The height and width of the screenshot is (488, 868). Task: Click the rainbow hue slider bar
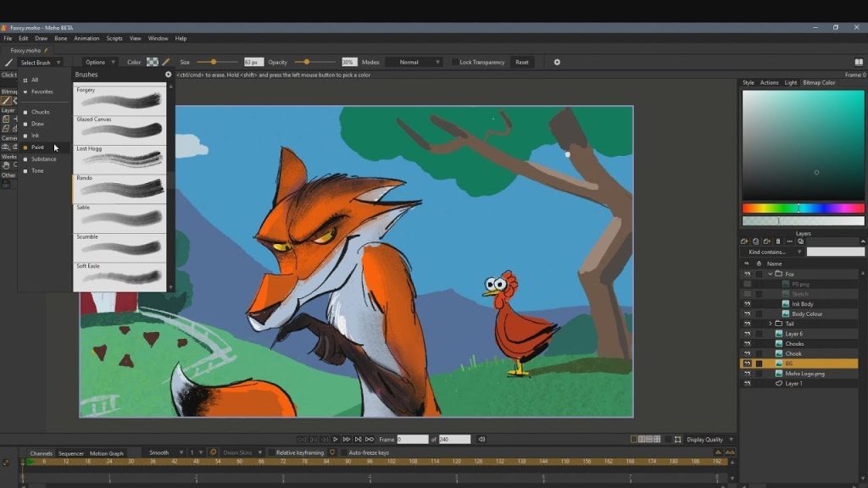(x=803, y=208)
